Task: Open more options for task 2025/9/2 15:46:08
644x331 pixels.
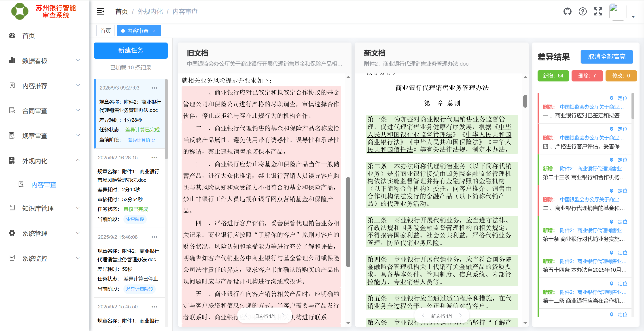Action: point(154,237)
